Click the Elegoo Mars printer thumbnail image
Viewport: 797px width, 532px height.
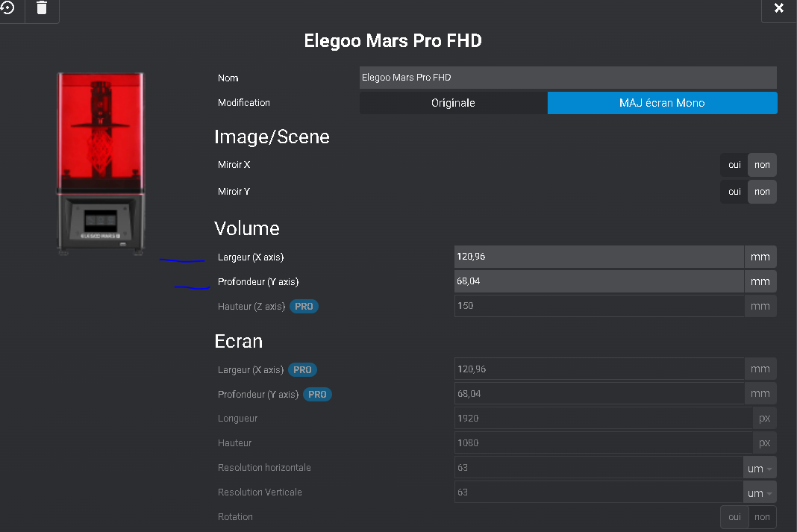pyautogui.click(x=101, y=163)
